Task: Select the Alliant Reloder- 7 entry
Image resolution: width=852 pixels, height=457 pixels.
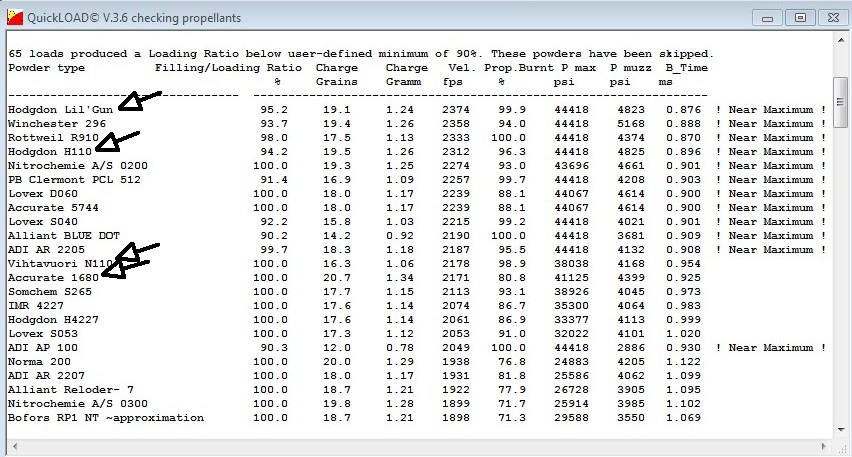Action: 71,390
